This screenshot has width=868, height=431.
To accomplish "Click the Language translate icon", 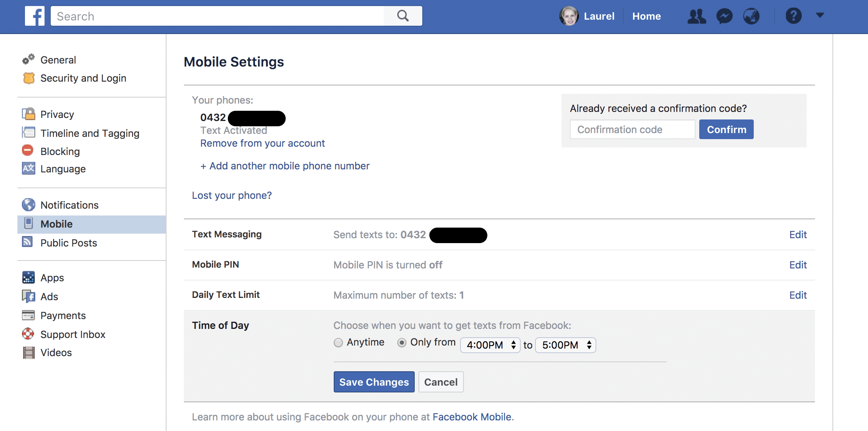I will 28,169.
